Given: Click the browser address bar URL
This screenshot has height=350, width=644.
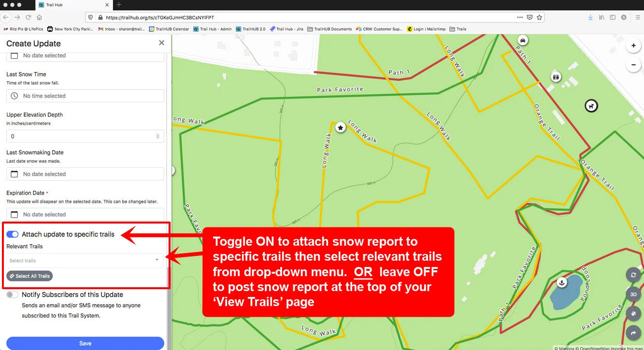Looking at the screenshot, I should (160, 17).
